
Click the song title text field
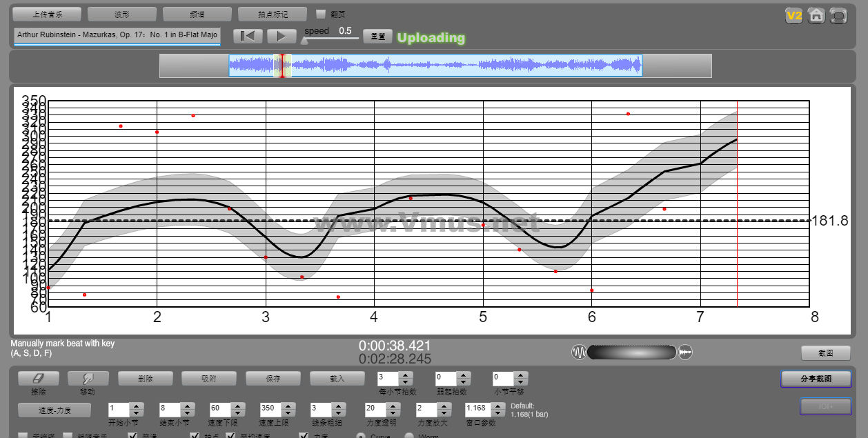click(x=117, y=35)
